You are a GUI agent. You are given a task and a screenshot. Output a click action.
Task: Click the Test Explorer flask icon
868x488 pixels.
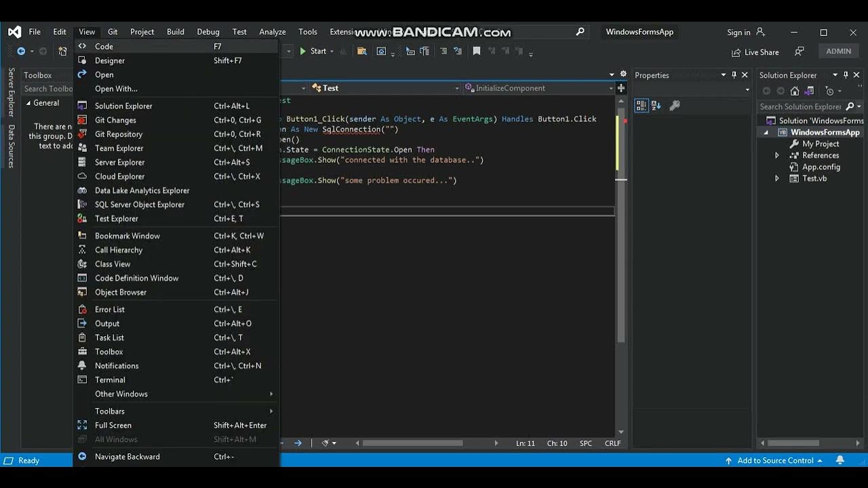pyautogui.click(x=82, y=218)
